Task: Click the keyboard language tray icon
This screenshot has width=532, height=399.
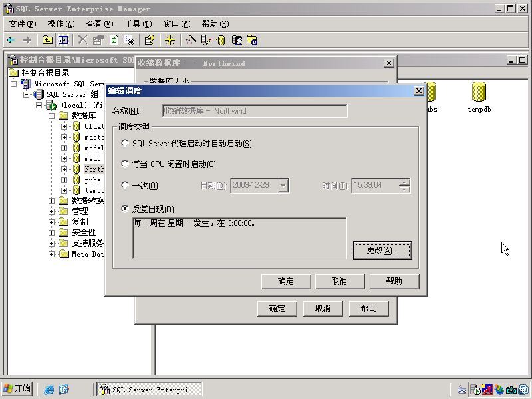Action: 462,390
